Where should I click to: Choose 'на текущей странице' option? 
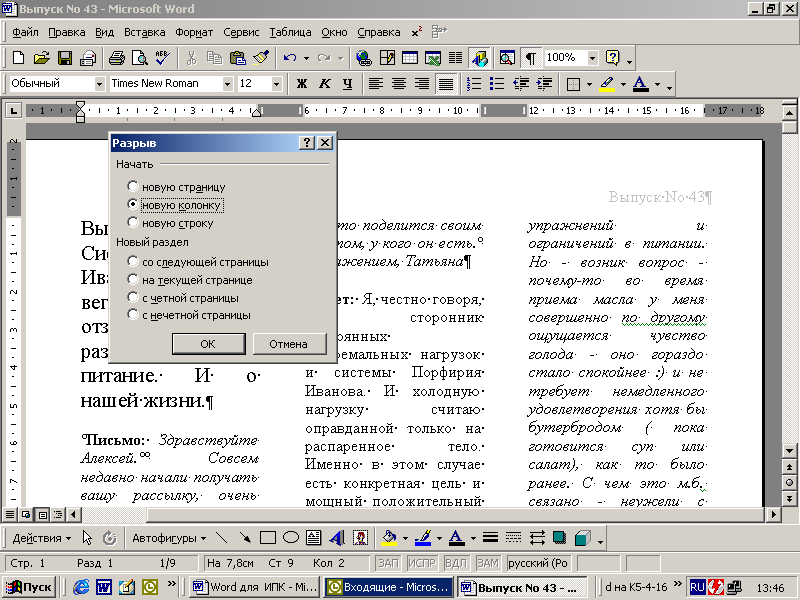133,279
